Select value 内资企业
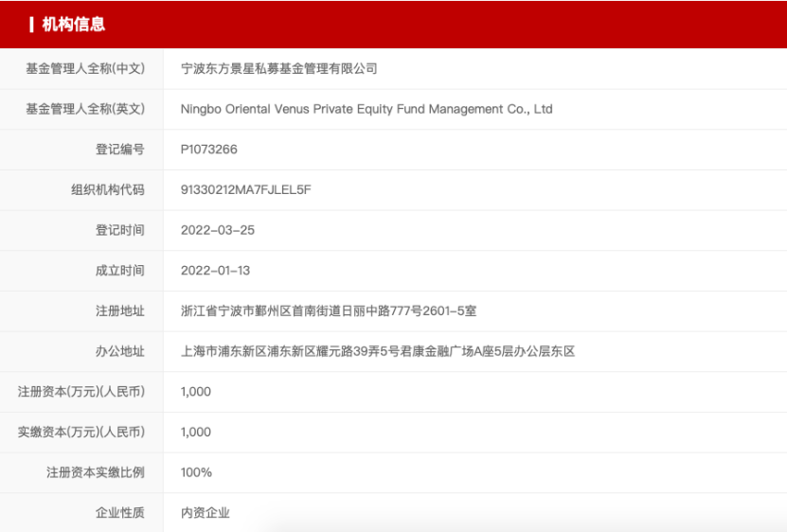 tap(206, 513)
